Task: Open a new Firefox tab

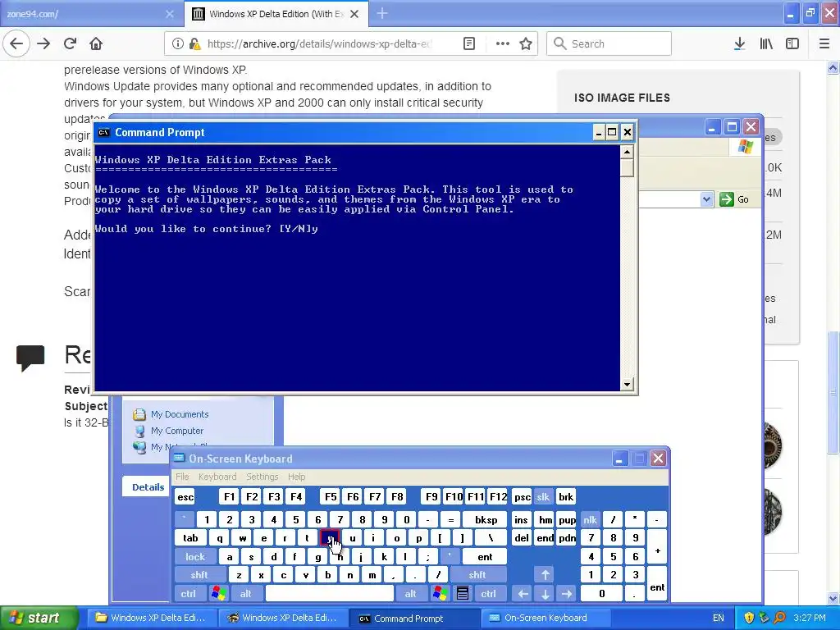Action: (382, 13)
